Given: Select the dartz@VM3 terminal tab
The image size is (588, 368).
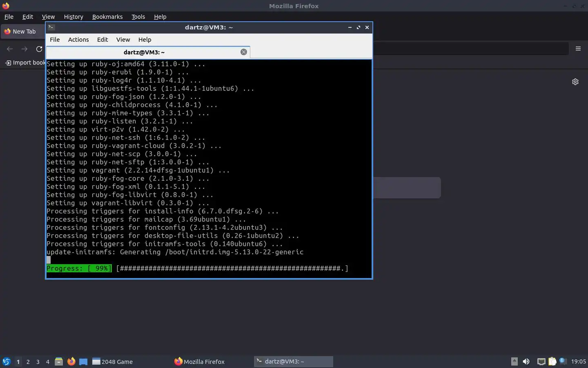Looking at the screenshot, I should coord(144,52).
